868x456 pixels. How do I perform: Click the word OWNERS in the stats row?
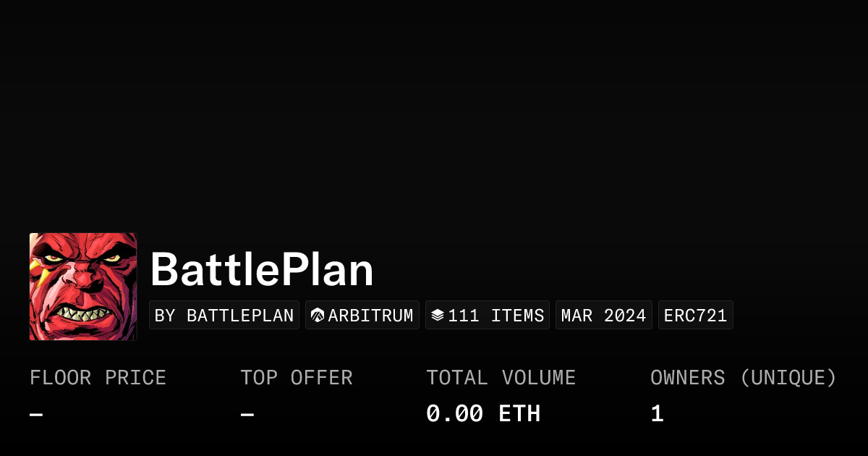(x=687, y=378)
